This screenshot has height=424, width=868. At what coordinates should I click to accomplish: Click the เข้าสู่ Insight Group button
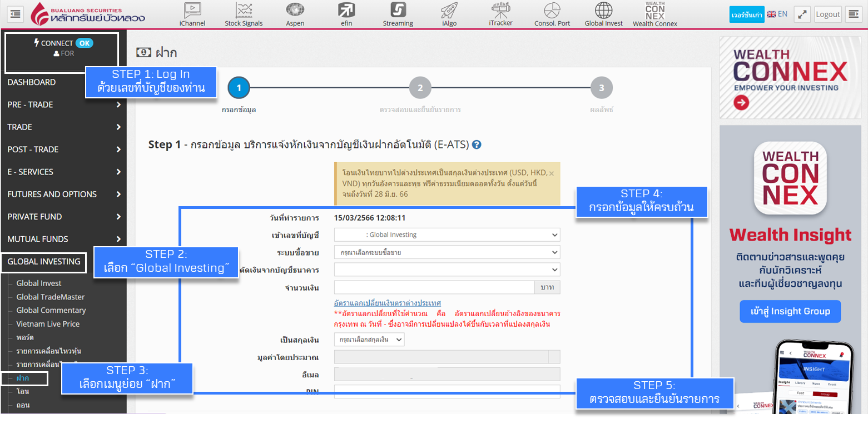pos(790,311)
